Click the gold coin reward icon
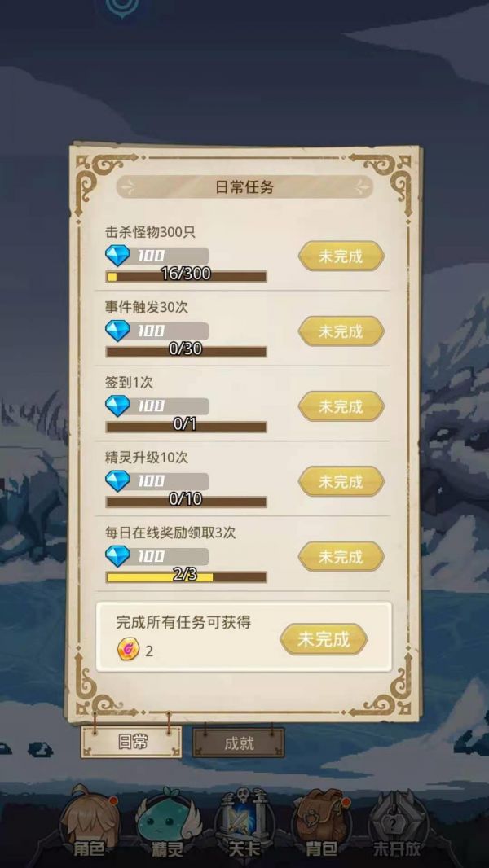 pyautogui.click(x=127, y=650)
